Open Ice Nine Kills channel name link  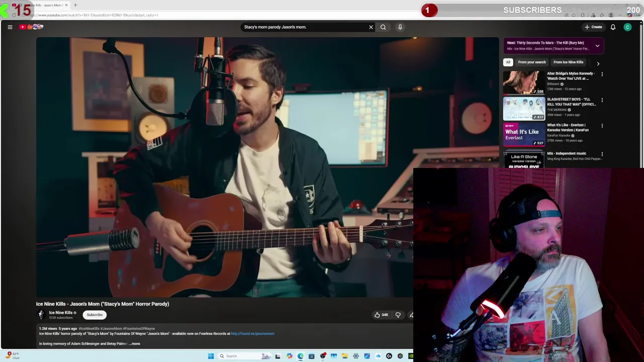tap(61, 313)
